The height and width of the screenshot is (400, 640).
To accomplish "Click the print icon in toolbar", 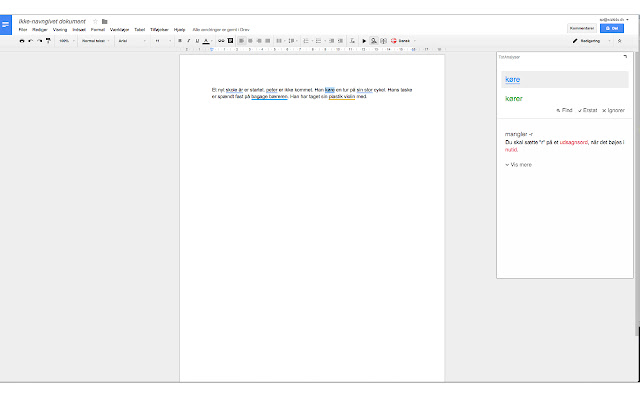I will pos(22,41).
